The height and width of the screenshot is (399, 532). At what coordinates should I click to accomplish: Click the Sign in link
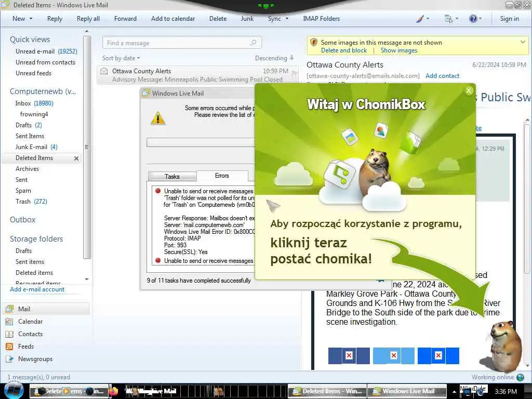point(509,19)
